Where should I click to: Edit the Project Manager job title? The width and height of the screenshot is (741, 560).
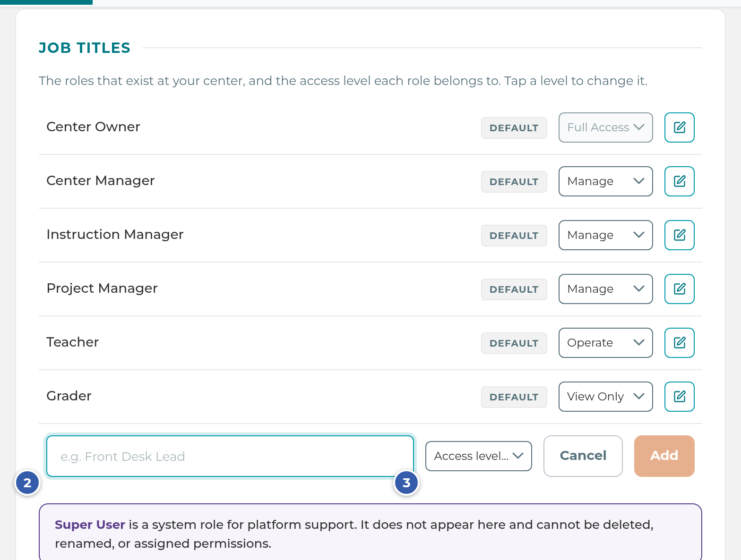pyautogui.click(x=679, y=289)
